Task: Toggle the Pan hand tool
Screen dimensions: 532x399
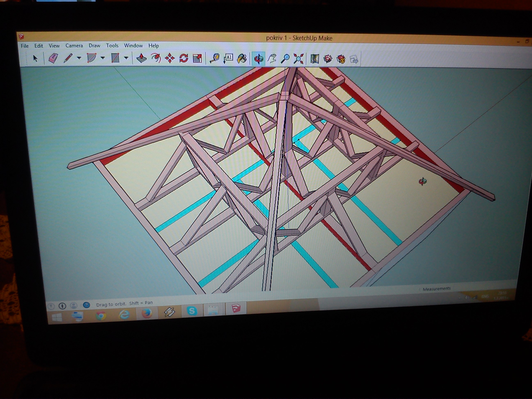Action: [x=272, y=59]
